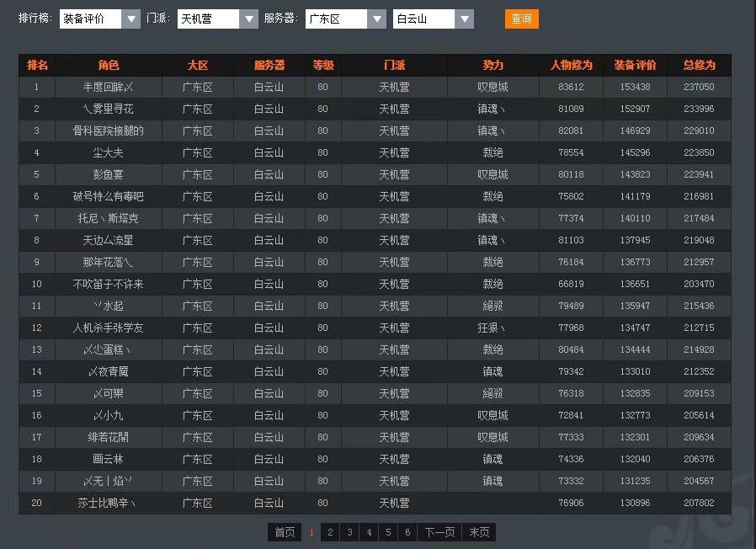This screenshot has height=549, width=756.
Task: Select character 半度回眸 in rank 1
Action: click(x=108, y=87)
